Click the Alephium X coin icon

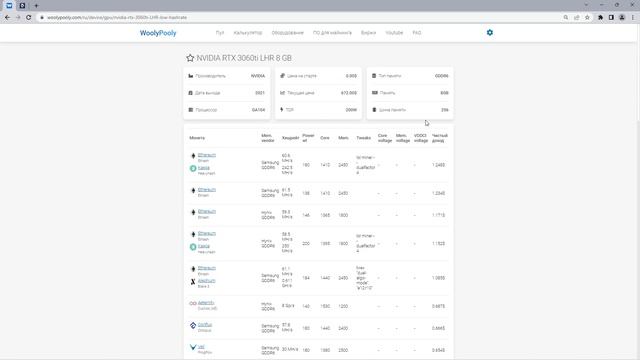click(x=193, y=282)
